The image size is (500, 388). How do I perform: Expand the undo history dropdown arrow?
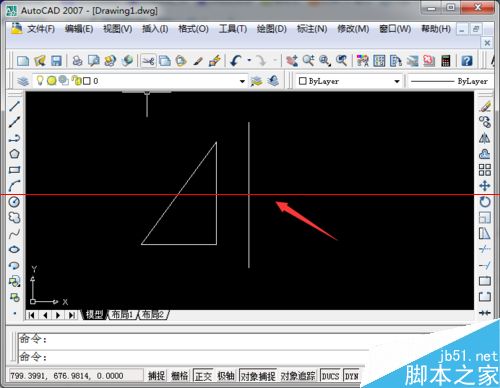click(249, 61)
